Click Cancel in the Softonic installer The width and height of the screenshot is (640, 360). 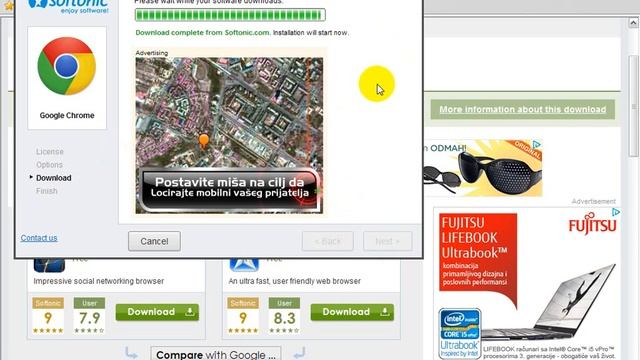point(154,241)
